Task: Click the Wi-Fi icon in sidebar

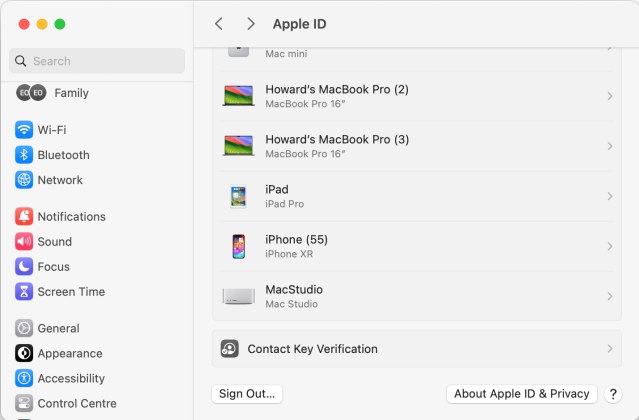Action: point(24,130)
